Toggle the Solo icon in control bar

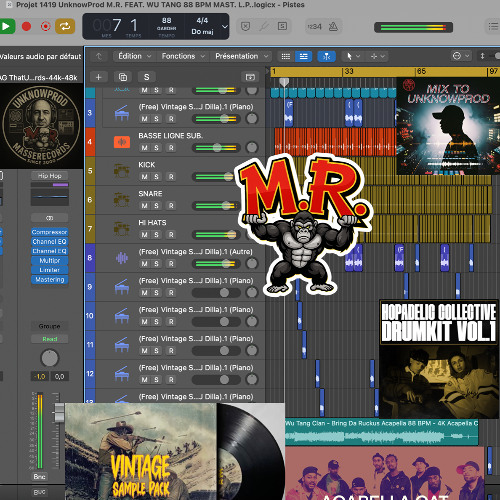click(282, 26)
